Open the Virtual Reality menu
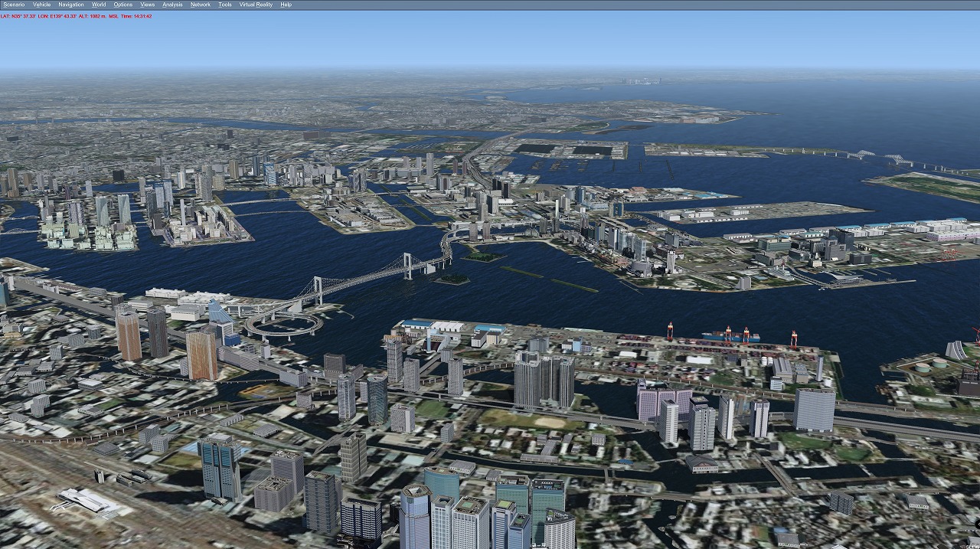 [256, 5]
